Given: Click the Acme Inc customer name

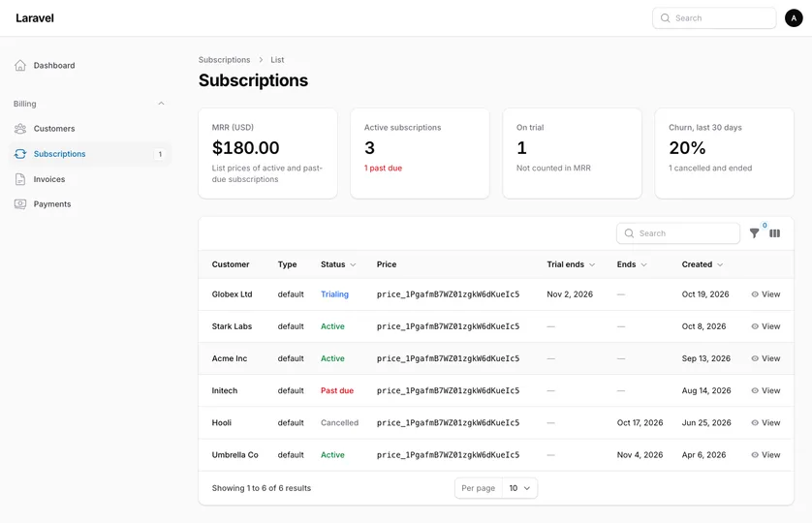Looking at the screenshot, I should [230, 358].
